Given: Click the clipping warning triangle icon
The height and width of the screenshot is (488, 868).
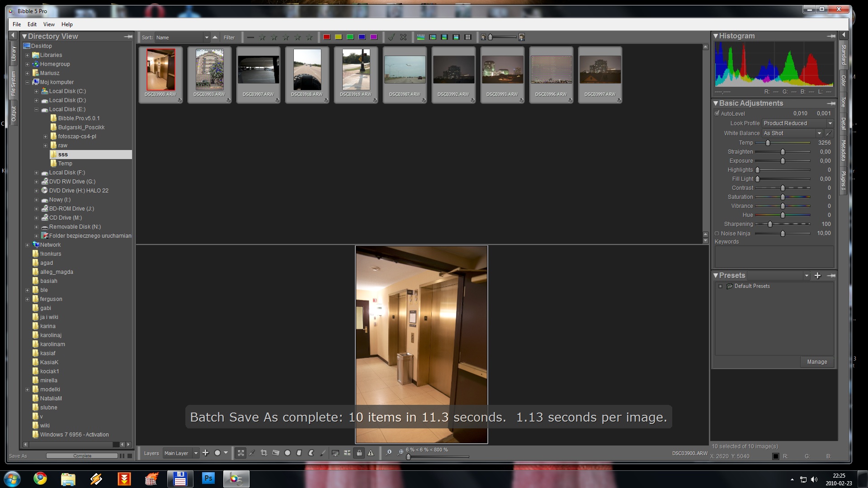Looking at the screenshot, I should (371, 453).
